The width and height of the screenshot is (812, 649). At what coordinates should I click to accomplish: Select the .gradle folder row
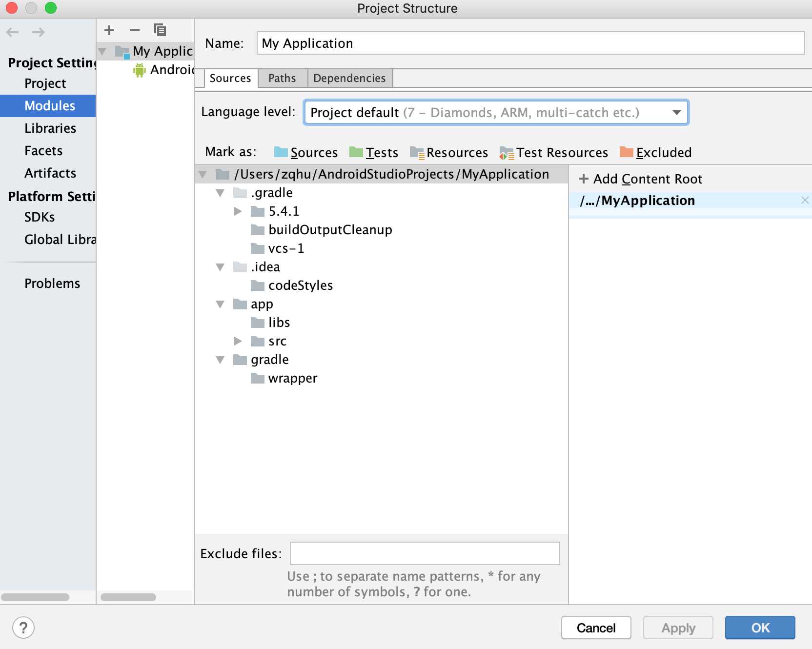click(382, 193)
